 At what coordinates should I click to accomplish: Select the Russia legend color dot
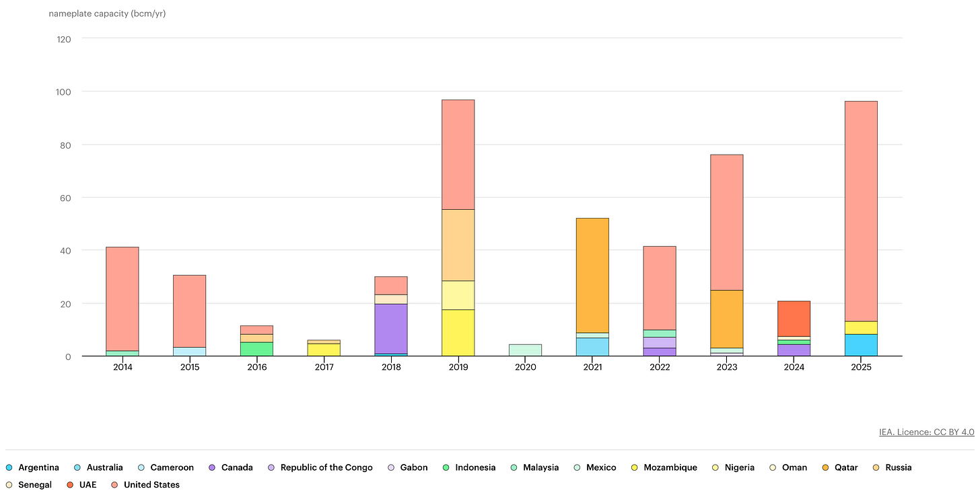(876, 467)
